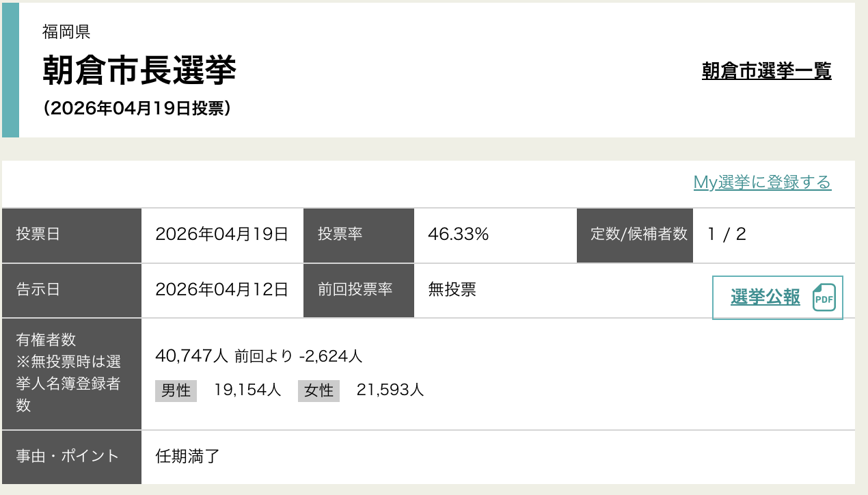Open the 選挙公報 text link
Image resolution: width=868 pixels, height=495 pixels.
pos(765,297)
